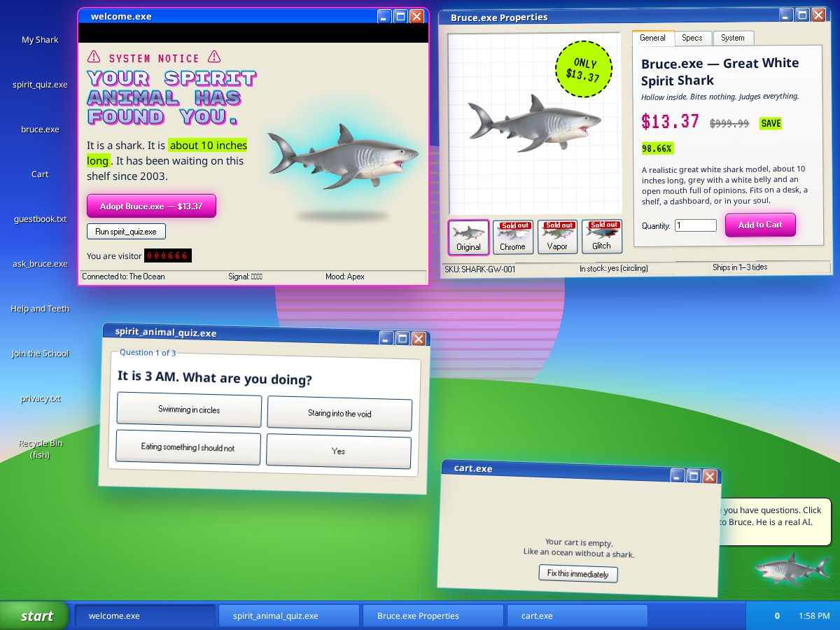Switch to the Specs tab
The image size is (840, 630).
click(692, 38)
